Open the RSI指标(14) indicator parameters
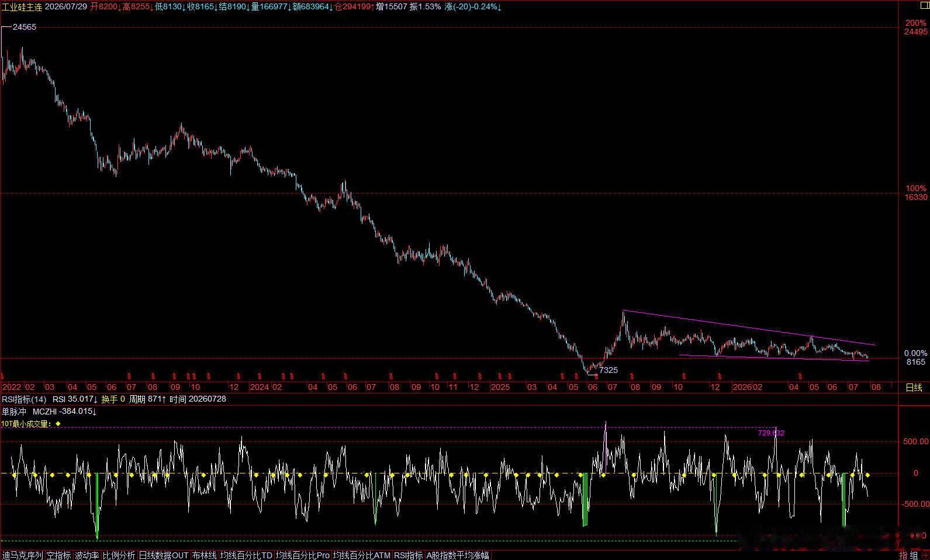The width and height of the screenshot is (930, 560). click(x=23, y=399)
